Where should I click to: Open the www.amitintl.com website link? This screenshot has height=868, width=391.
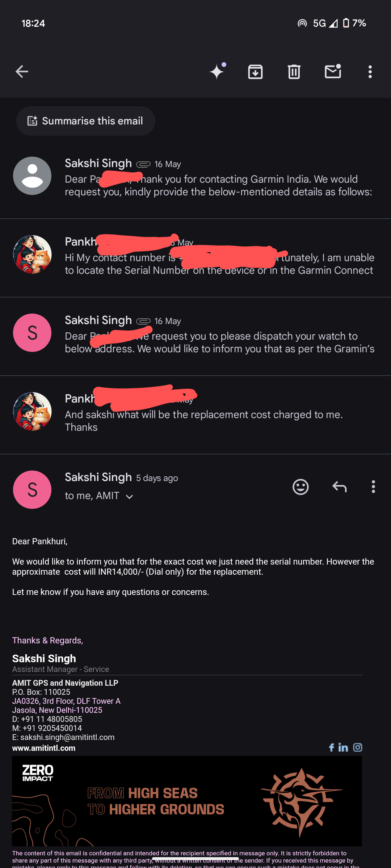pos(44,748)
